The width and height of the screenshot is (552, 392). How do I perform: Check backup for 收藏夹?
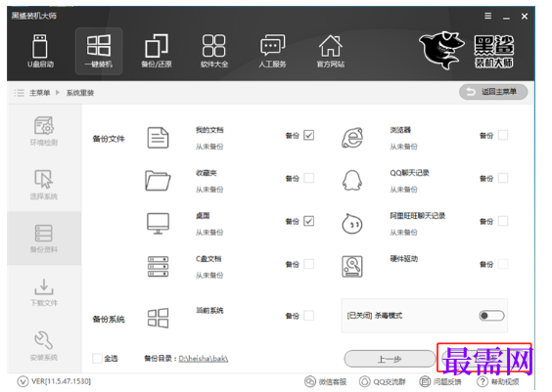(x=308, y=178)
